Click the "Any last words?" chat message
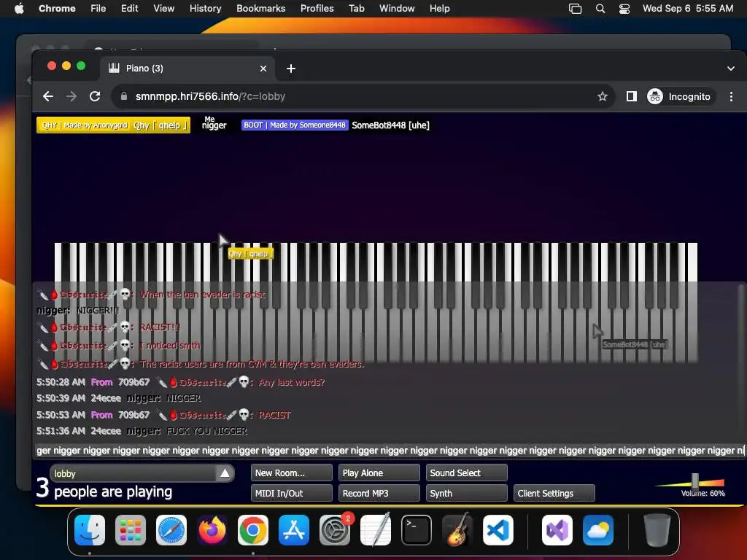Screen dimensions: 747x560 (292, 382)
